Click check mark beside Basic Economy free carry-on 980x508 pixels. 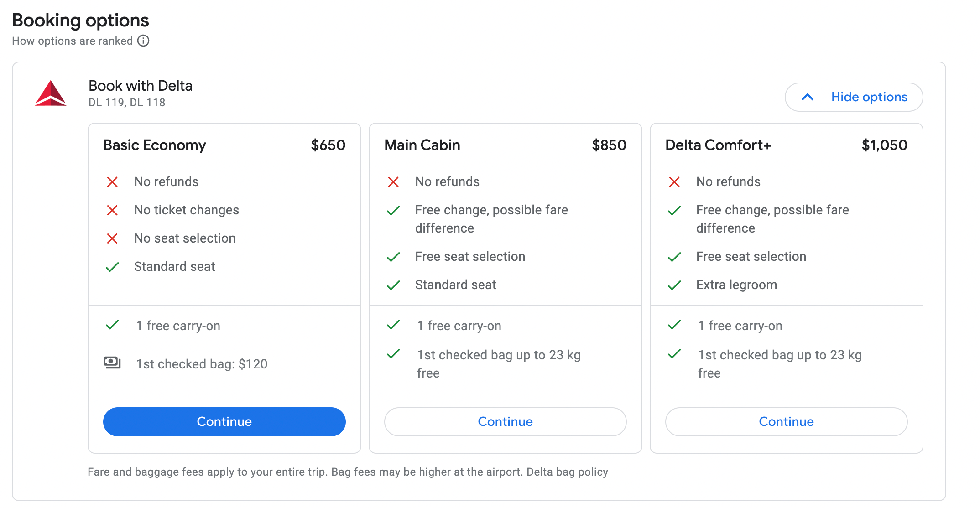[112, 325]
